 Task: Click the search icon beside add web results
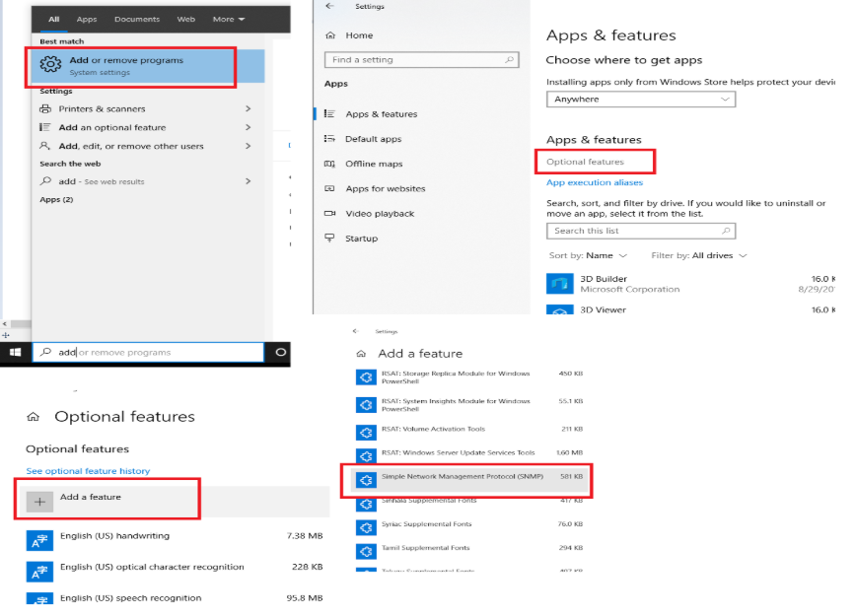[x=45, y=180]
